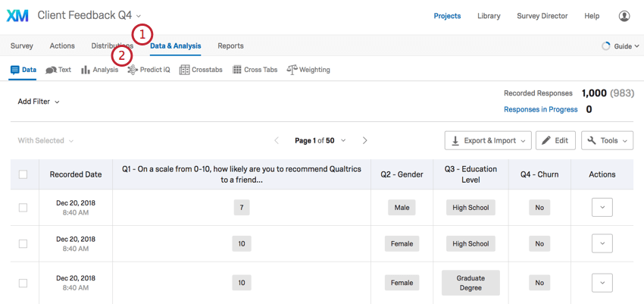
Task: Expand the Tools dropdown menu
Action: (607, 140)
